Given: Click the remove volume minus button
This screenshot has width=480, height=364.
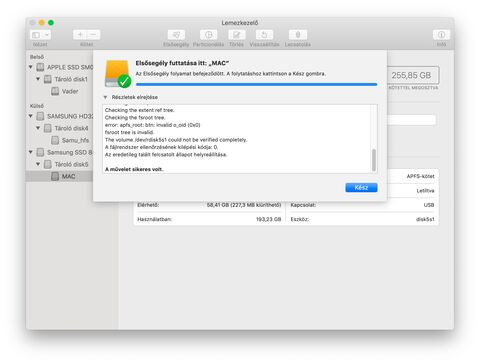Looking at the screenshot, I should coord(93,35).
